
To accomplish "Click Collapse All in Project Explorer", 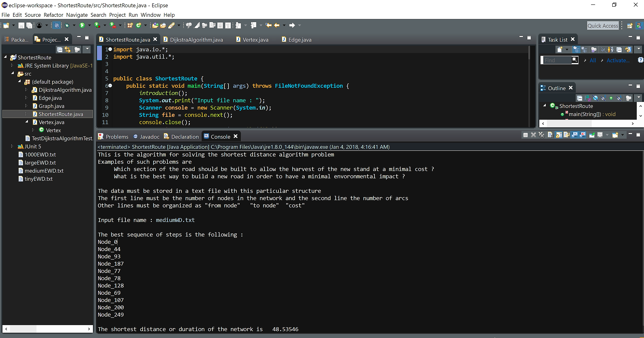I will point(60,50).
